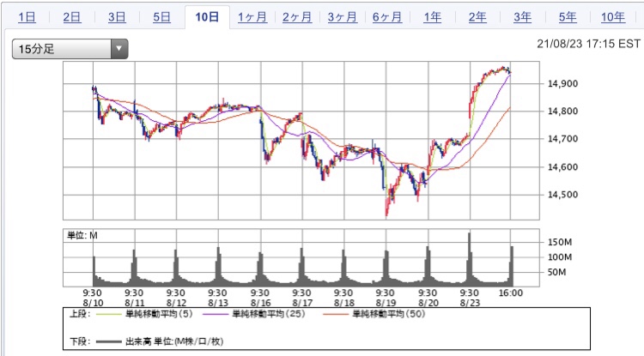This screenshot has height=356, width=644.
Task: Click the purple 単純移動平均(25) legend line
Action: tap(216, 315)
